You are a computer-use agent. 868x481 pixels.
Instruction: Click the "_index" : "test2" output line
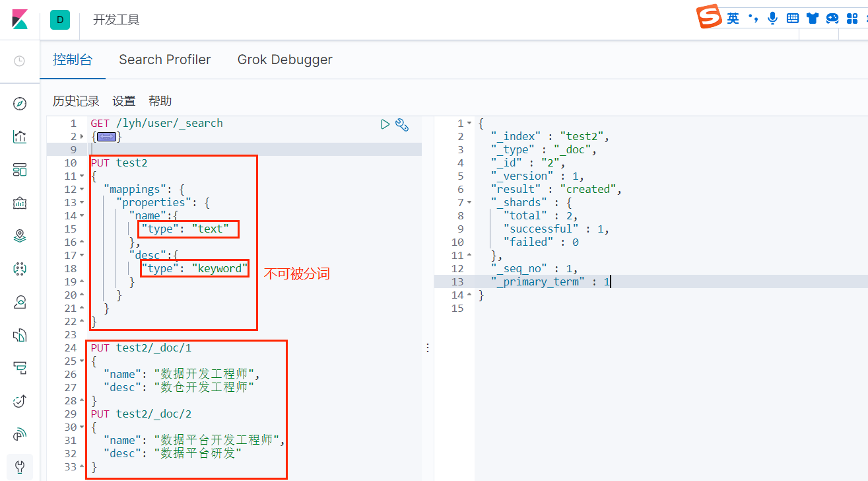tap(550, 136)
